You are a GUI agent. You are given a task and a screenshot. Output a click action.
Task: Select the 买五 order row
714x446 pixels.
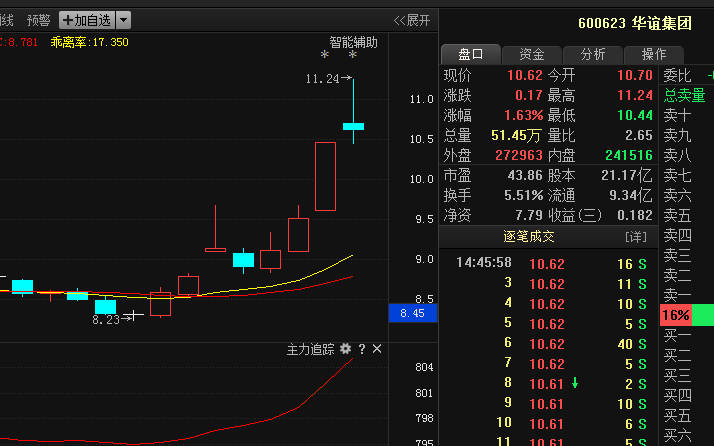point(687,416)
